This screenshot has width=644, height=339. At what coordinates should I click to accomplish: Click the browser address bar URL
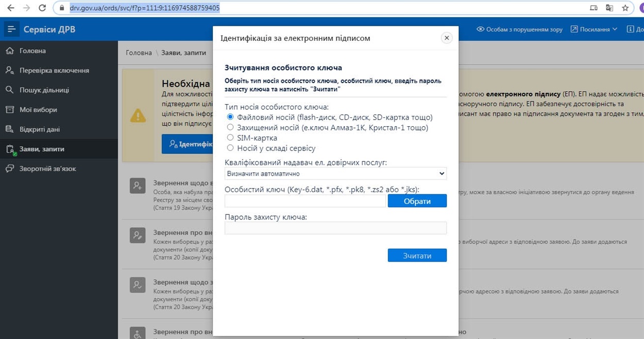[x=145, y=8]
